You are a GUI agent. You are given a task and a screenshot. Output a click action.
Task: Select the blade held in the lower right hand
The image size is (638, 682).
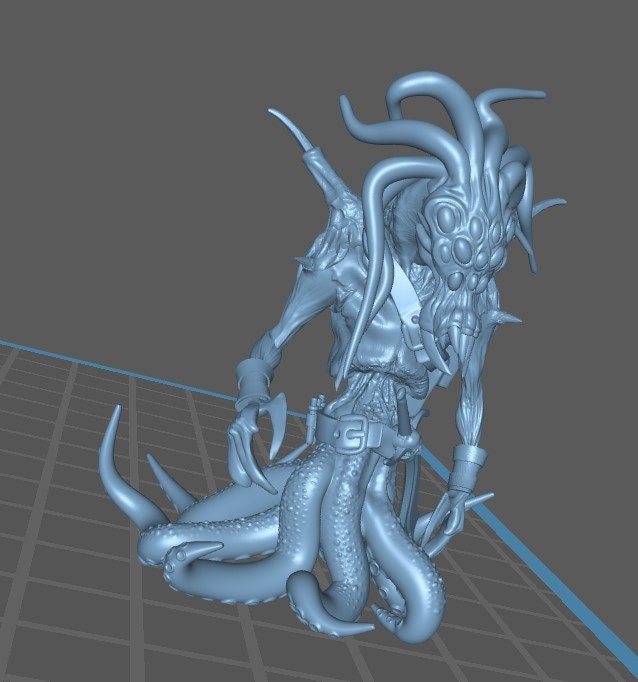[445, 518]
